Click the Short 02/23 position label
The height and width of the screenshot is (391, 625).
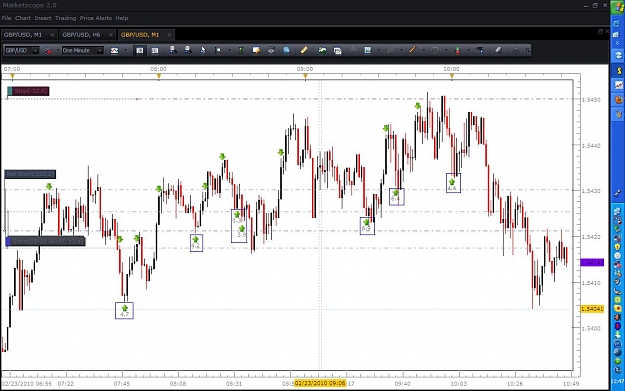point(45,241)
